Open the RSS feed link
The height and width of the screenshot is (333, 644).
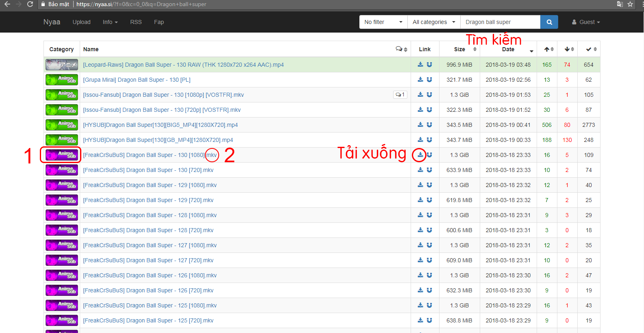136,22
